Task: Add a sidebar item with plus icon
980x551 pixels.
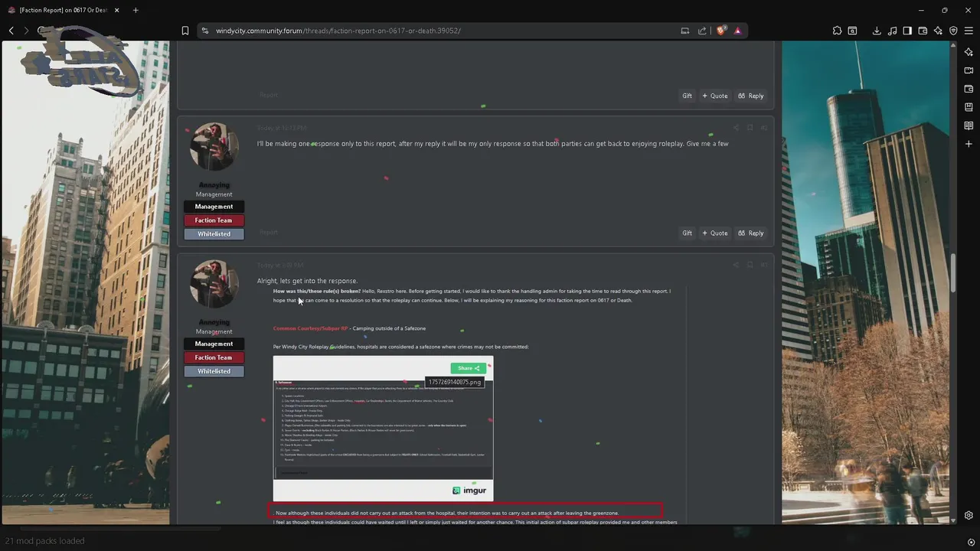Action: tap(969, 144)
